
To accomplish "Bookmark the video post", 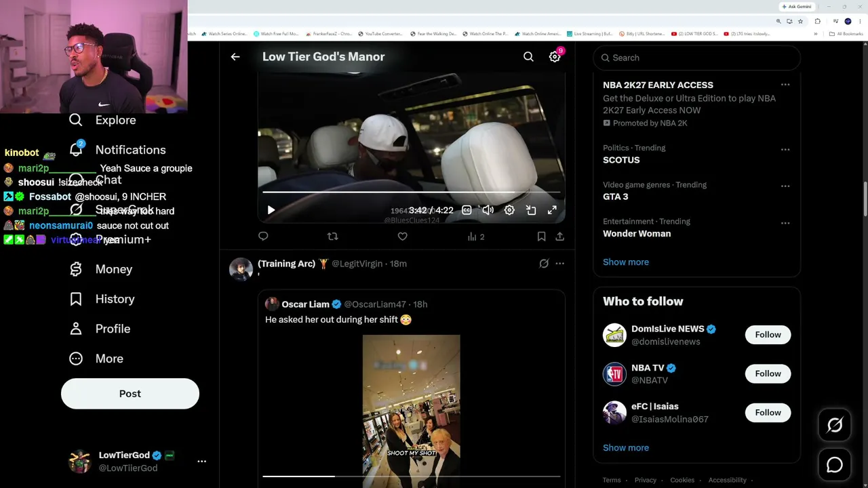I will tap(541, 237).
